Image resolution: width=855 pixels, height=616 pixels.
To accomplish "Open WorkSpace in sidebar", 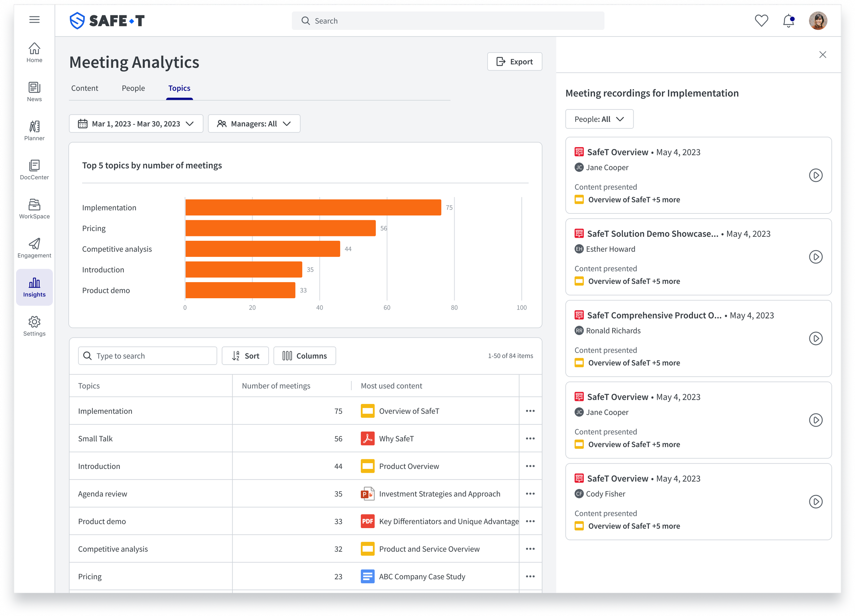I will (34, 209).
